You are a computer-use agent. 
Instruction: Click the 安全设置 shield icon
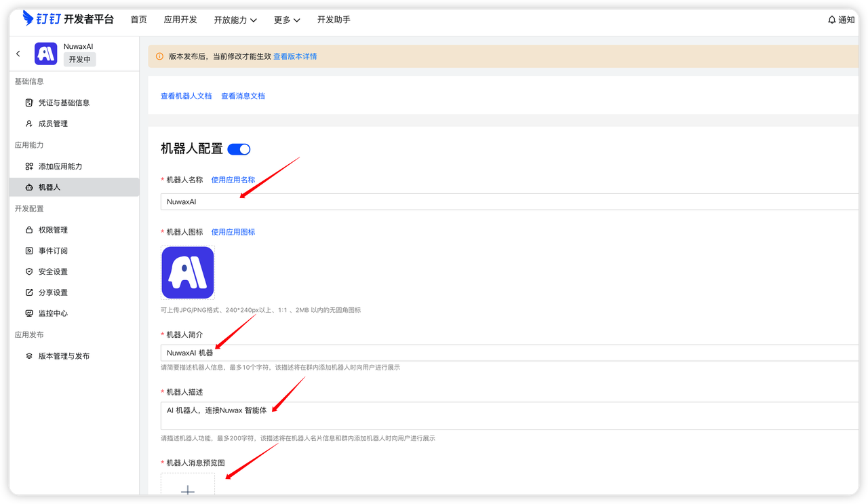coord(29,271)
